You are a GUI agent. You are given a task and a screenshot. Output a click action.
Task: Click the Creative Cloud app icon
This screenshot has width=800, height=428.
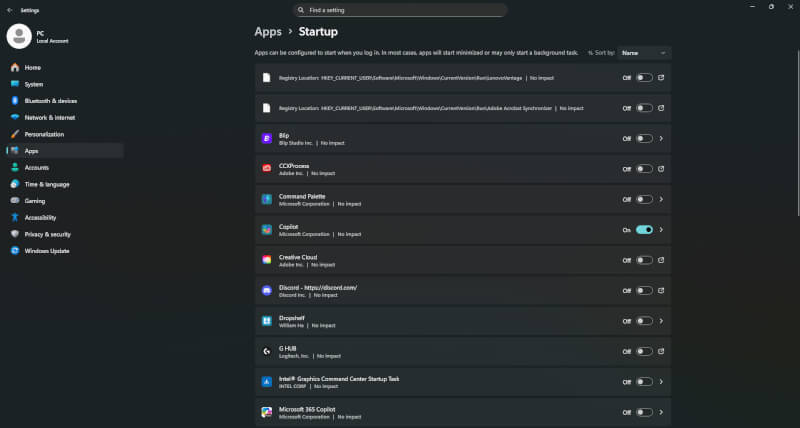coord(267,260)
